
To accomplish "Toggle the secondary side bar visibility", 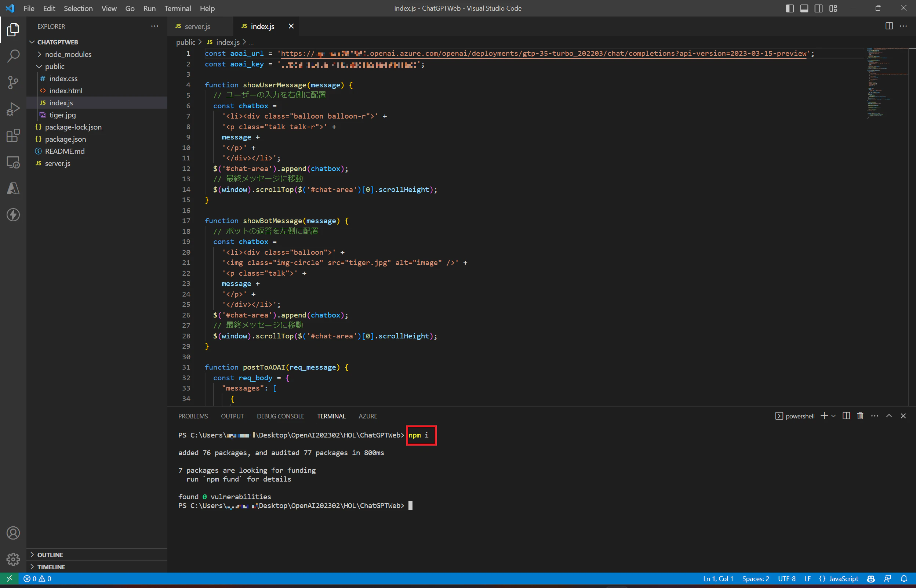I will 819,8.
